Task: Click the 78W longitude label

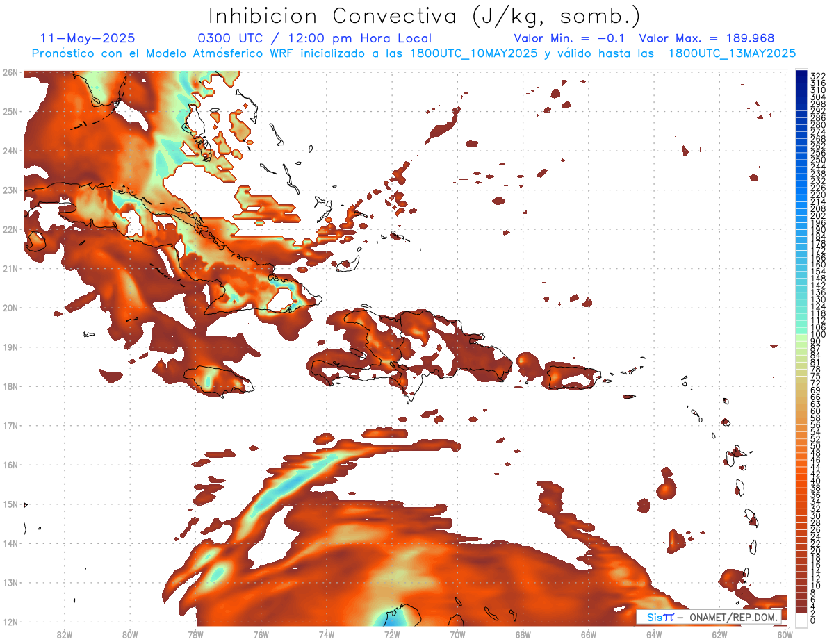Action: (x=195, y=634)
